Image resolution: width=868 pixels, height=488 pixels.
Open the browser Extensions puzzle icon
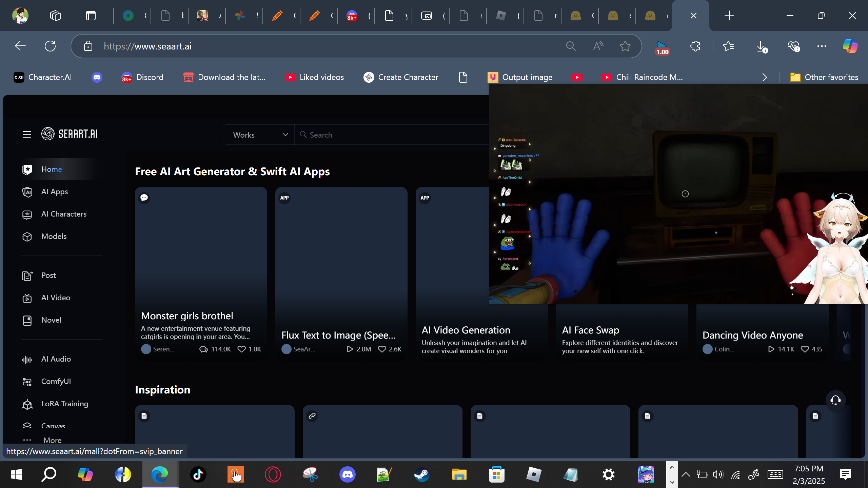pos(695,46)
